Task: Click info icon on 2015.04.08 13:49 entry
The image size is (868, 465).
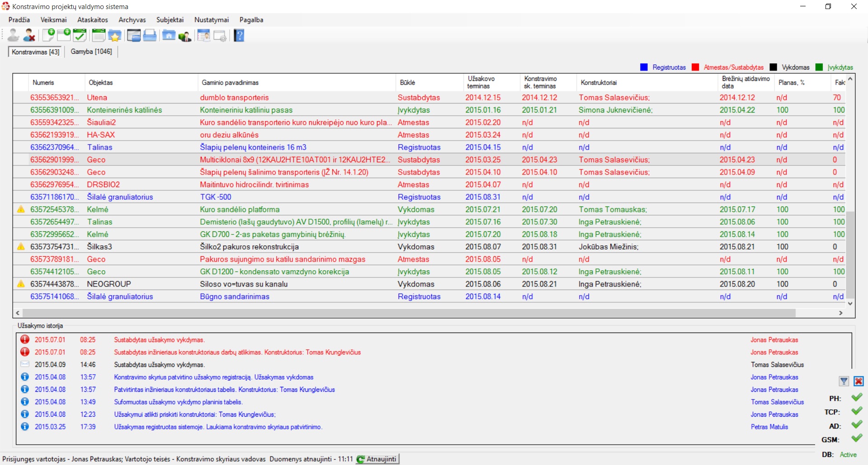Action: pos(25,401)
